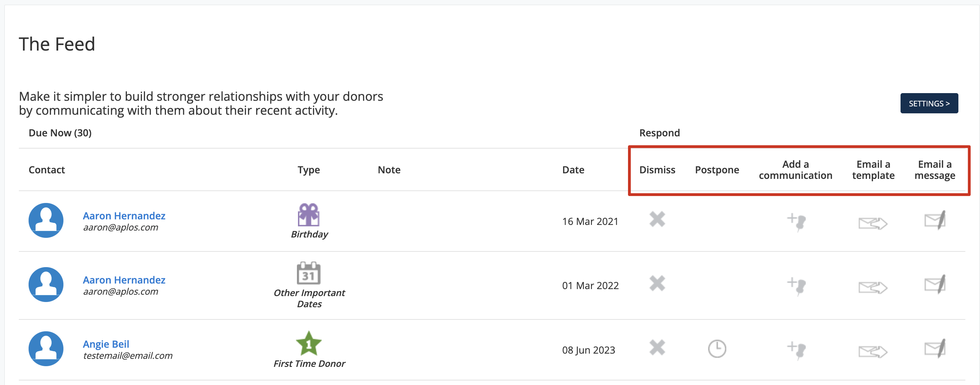Click Angie Beil's profile avatar
The image size is (980, 385).
pyautogui.click(x=46, y=348)
